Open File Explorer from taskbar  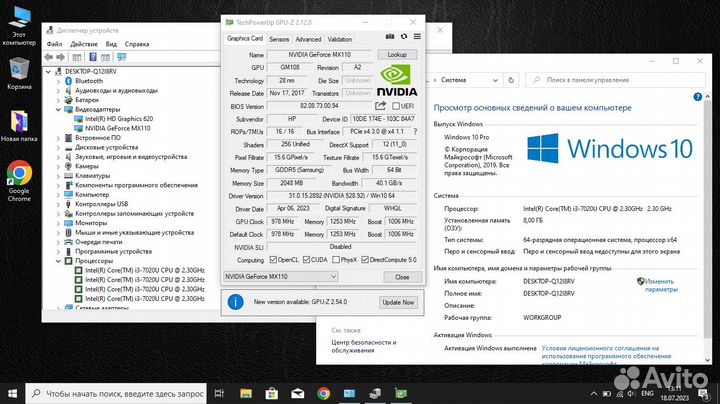[246, 393]
